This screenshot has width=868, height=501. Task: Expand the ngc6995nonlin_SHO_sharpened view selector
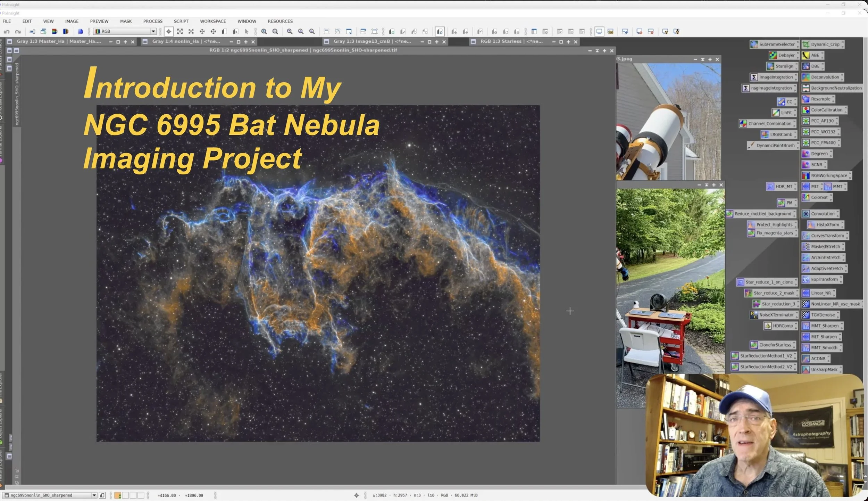pos(94,495)
